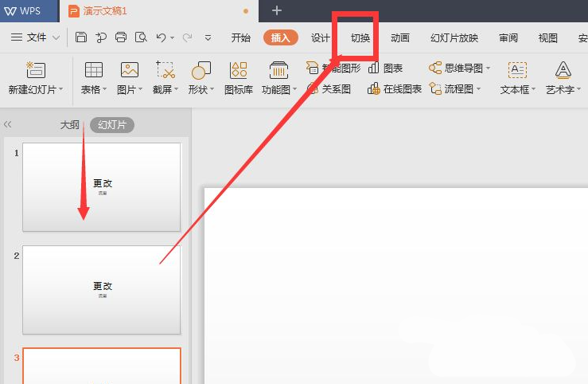Open the Icon Library (图标库)
588x384 pixels.
[238, 71]
